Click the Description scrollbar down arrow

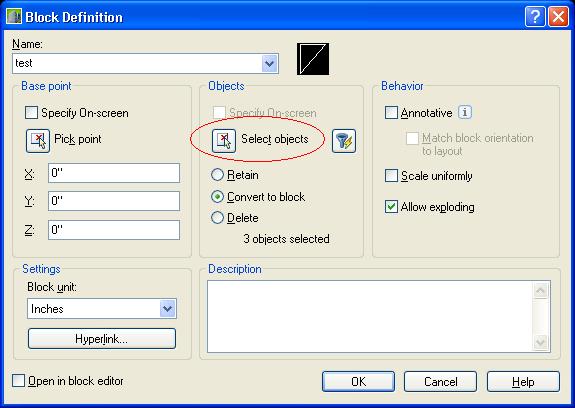(x=541, y=342)
